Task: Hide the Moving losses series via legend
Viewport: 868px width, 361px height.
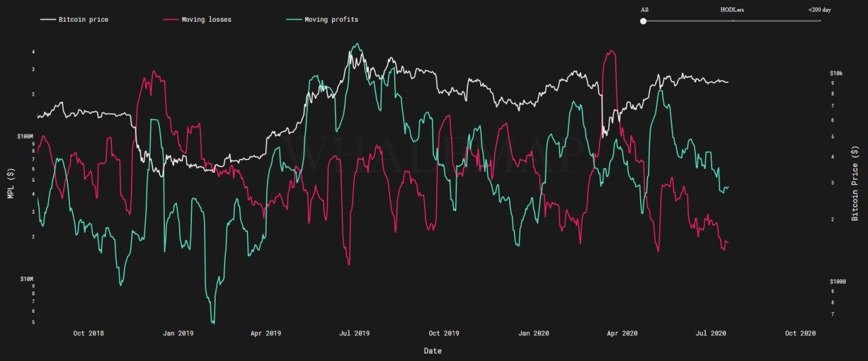Action: coord(206,20)
